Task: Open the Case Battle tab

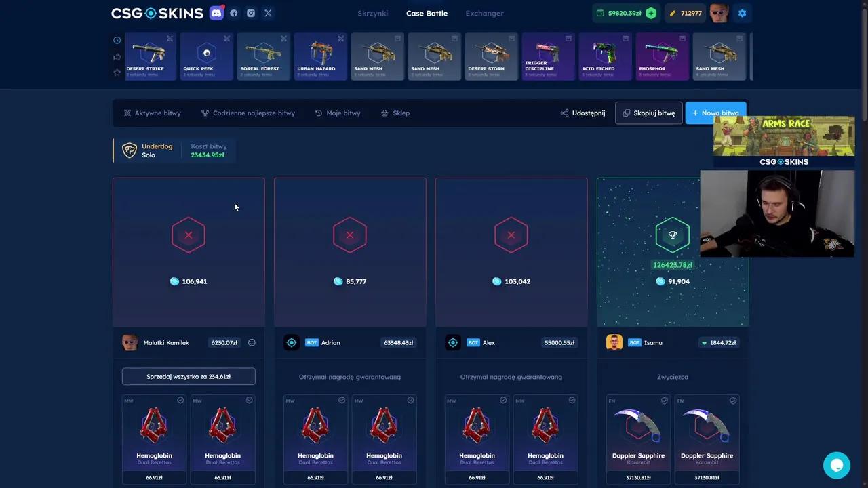Action: (x=427, y=13)
